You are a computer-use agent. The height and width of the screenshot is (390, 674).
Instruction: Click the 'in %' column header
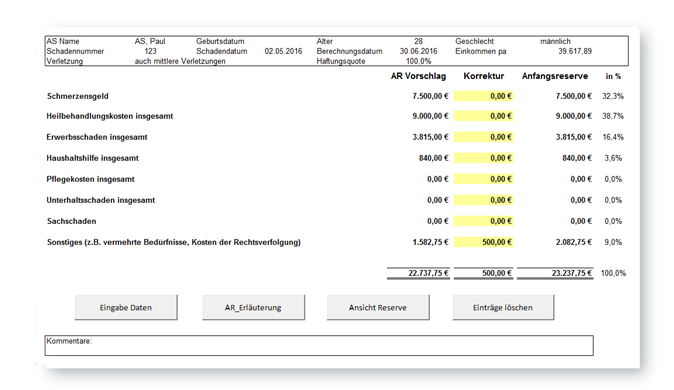pyautogui.click(x=613, y=76)
